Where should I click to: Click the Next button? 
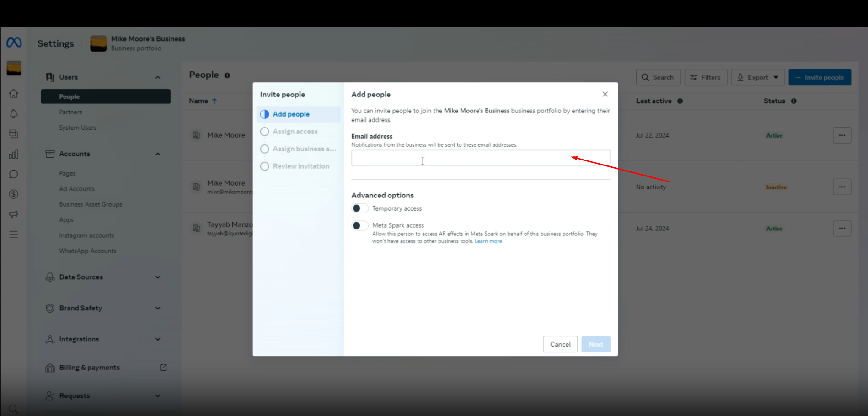coord(596,344)
